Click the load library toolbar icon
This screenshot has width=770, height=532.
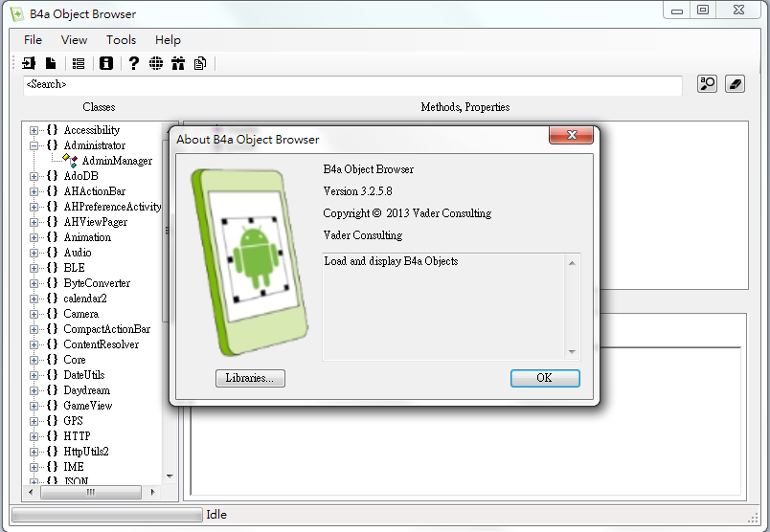(x=29, y=63)
